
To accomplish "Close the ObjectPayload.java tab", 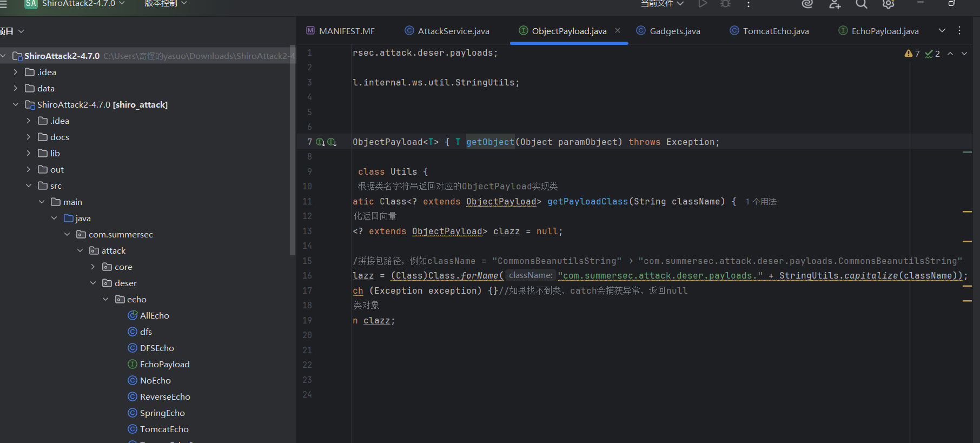I will coord(618,30).
